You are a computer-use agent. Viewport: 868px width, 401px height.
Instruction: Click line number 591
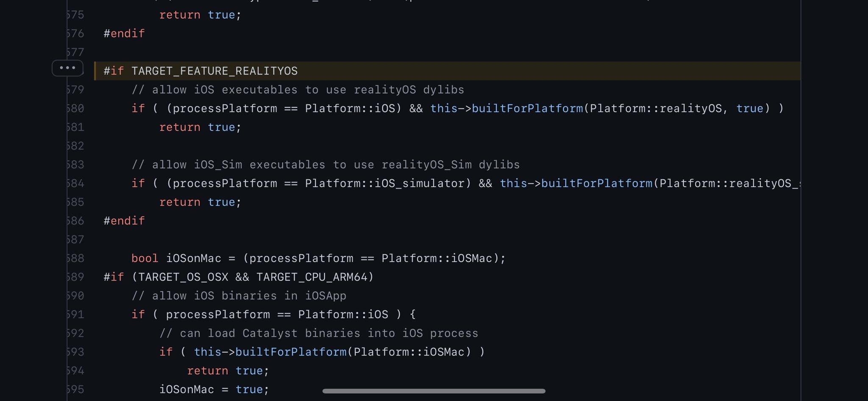[x=75, y=314]
